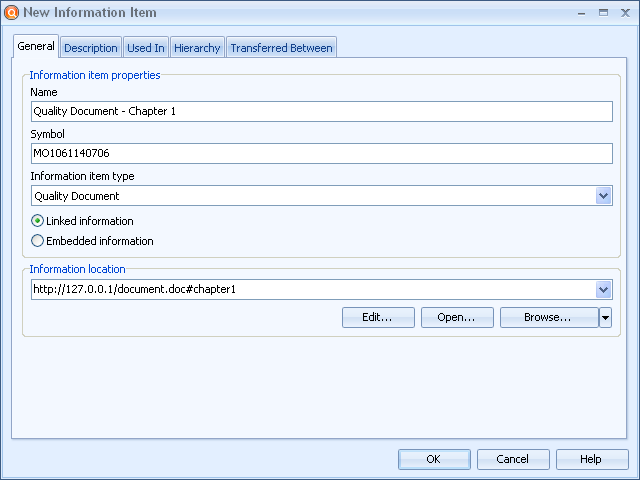Open the Information location dropdown list
The height and width of the screenshot is (480, 640).
[x=603, y=290]
